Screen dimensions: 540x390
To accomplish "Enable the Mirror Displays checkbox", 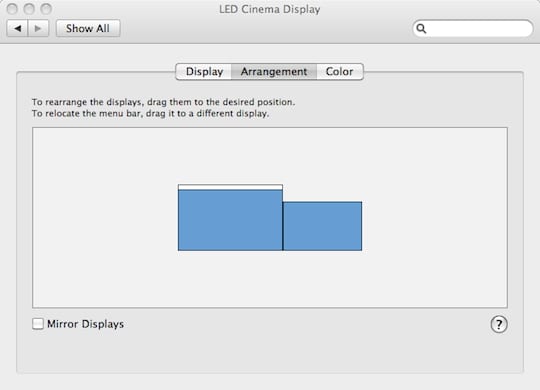I will 38,324.
